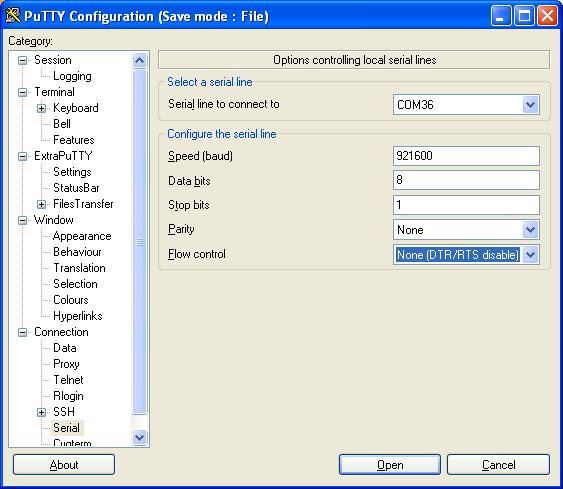Open the ExtraPuTTY Settings category
This screenshot has height=489, width=563.
pyautogui.click(x=72, y=172)
